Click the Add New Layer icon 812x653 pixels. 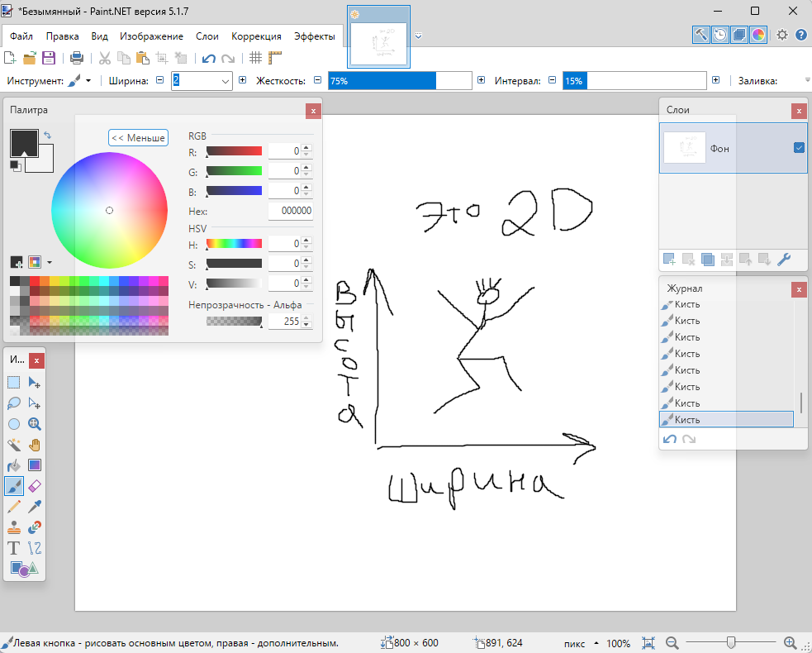click(x=669, y=259)
